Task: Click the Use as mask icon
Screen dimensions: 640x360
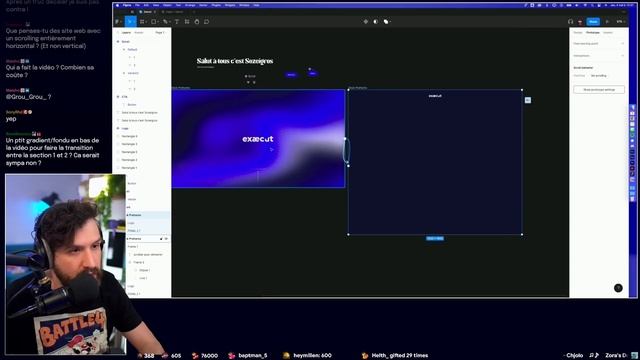Action: tap(376, 22)
